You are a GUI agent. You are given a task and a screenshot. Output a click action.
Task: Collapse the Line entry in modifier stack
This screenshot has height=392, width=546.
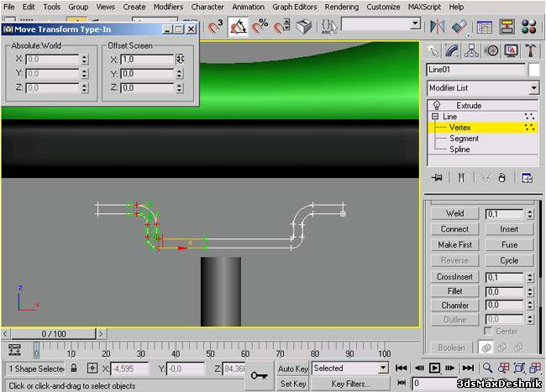tap(435, 117)
